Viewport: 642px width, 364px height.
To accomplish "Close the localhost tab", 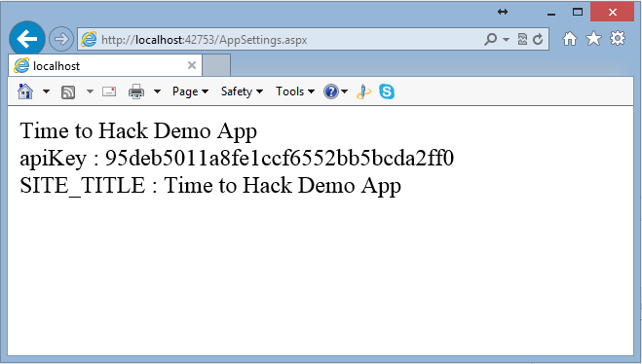I will click(x=192, y=65).
